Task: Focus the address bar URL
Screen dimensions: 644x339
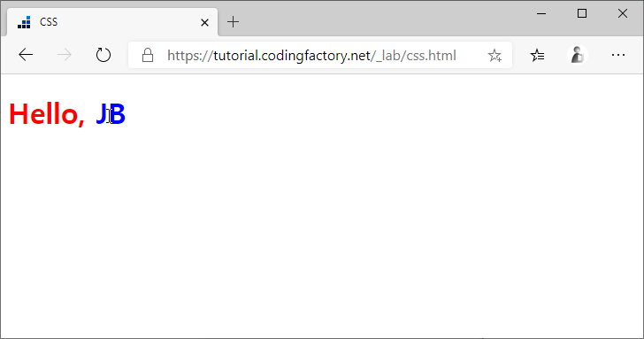Action: [311, 55]
